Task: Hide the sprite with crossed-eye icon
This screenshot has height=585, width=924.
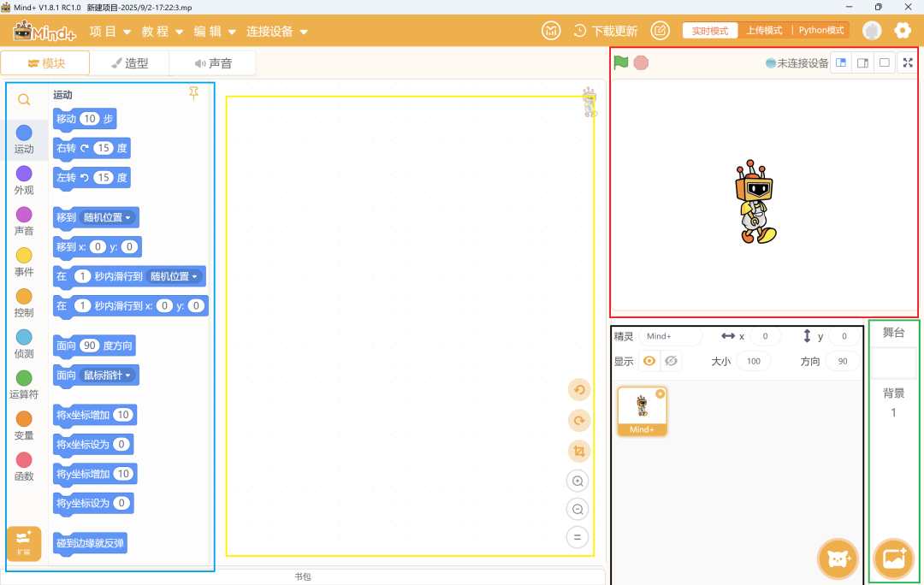Action: coord(672,361)
